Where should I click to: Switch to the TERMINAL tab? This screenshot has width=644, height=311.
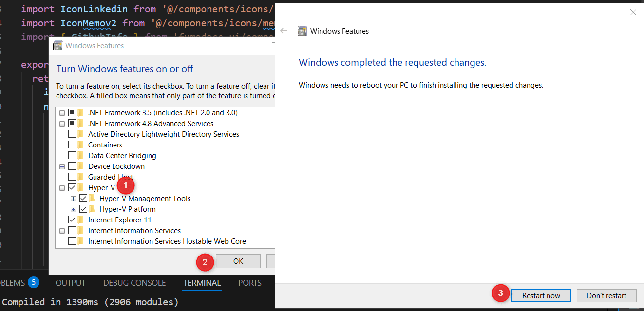202,283
